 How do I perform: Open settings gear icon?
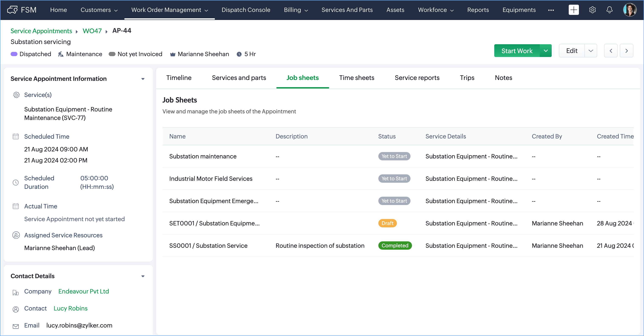[592, 10]
